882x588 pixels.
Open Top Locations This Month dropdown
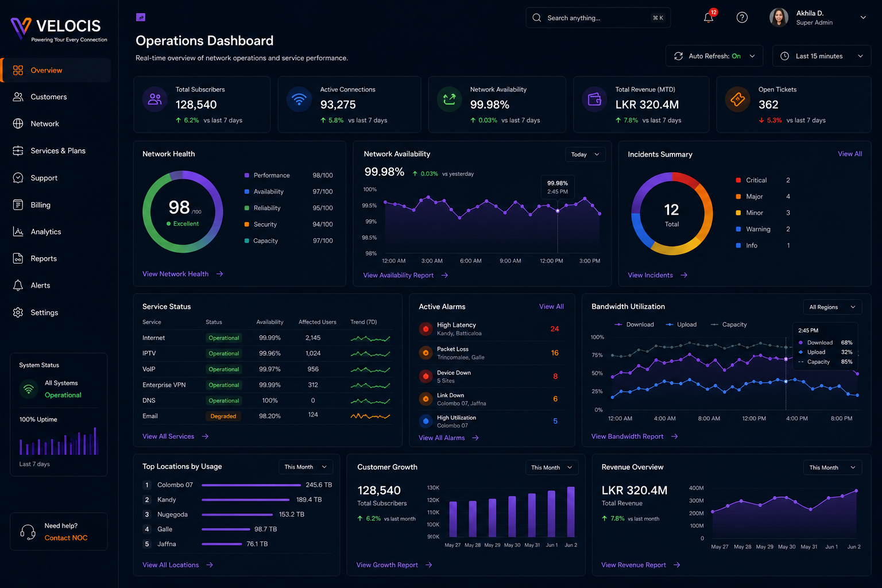[305, 467]
